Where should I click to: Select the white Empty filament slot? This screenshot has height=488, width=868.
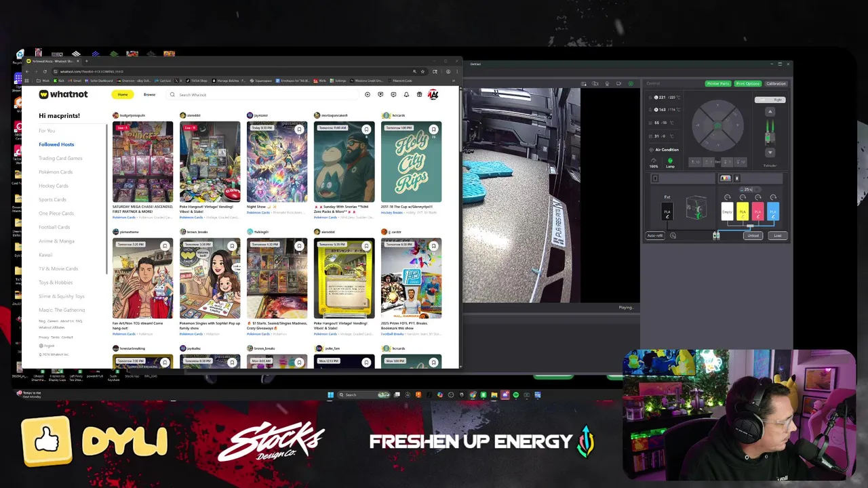click(x=727, y=212)
